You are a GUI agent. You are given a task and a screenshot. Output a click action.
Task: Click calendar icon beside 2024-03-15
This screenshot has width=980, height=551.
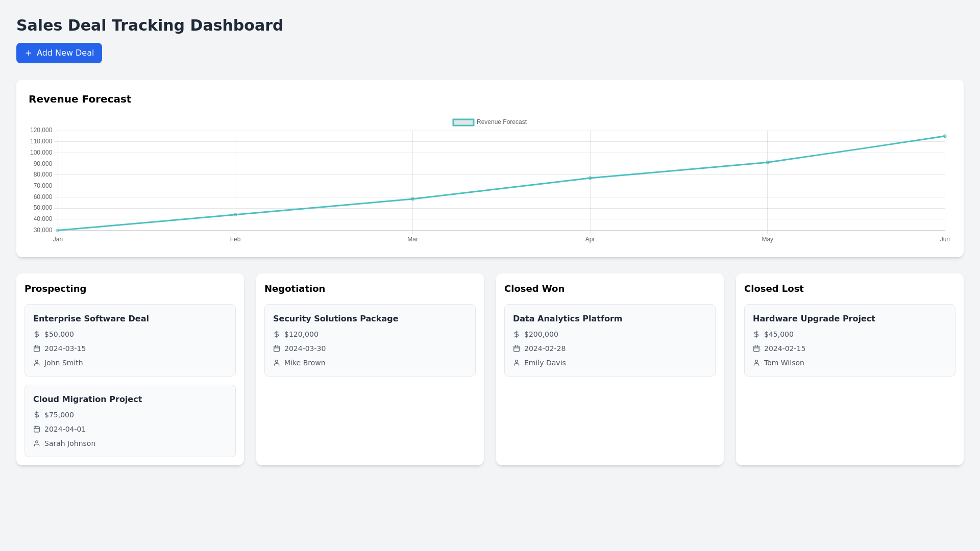point(37,348)
